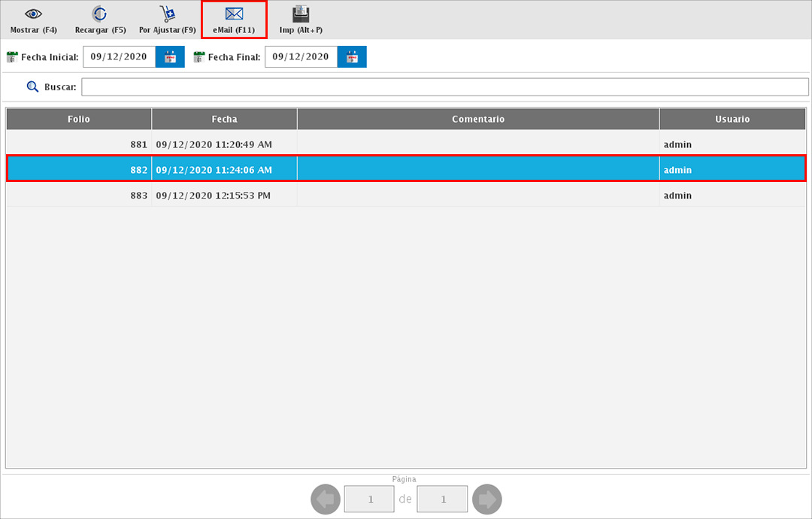812x519 pixels.
Task: Click the Fecha Final date field
Action: pyautogui.click(x=300, y=57)
